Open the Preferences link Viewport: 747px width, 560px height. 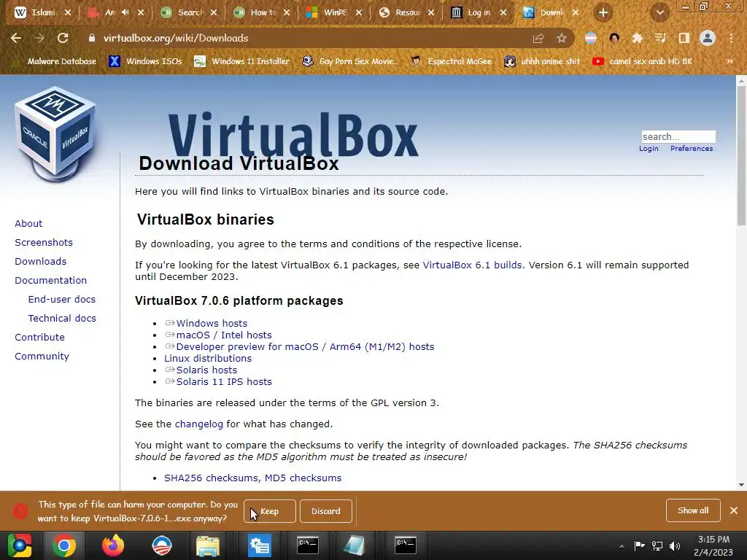pyautogui.click(x=692, y=149)
